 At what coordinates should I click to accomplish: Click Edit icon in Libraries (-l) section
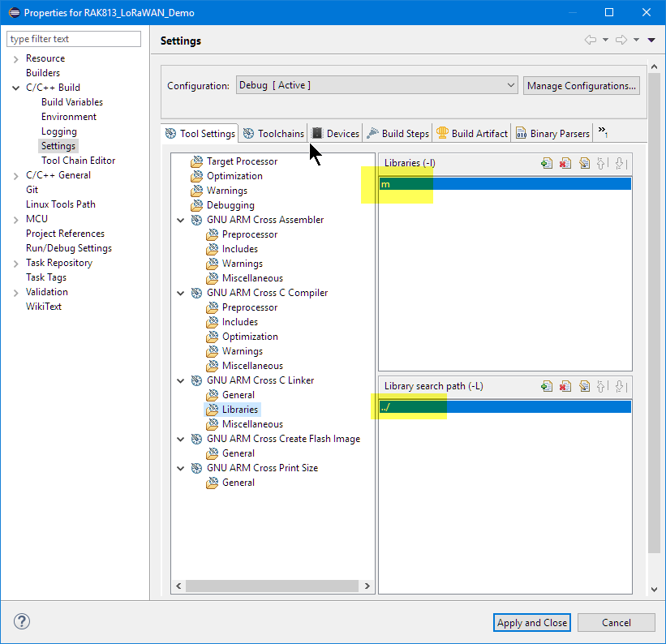tap(584, 163)
